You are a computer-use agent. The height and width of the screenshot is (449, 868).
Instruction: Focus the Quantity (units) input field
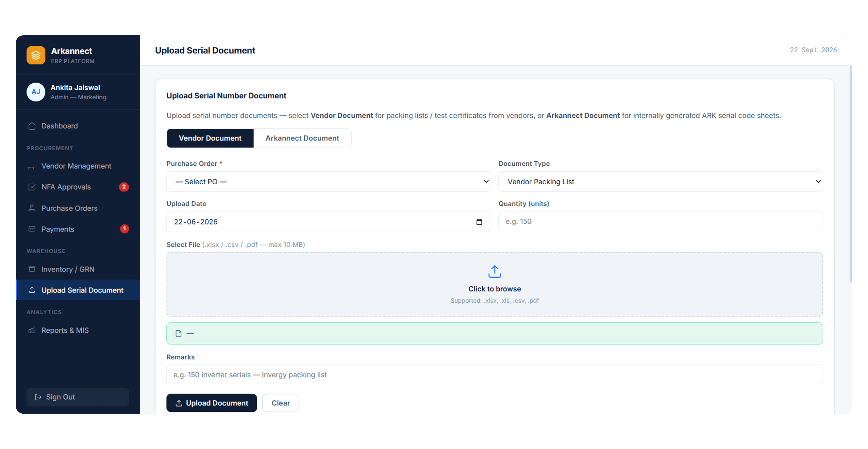660,222
